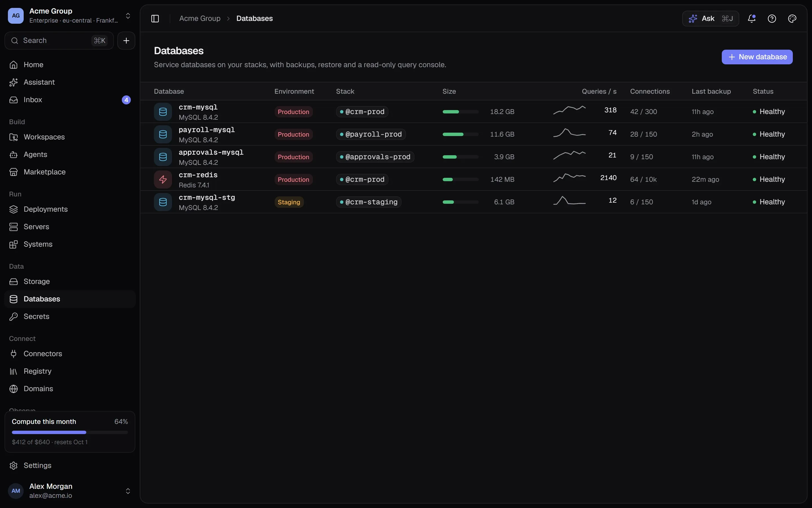812x508 pixels.
Task: Open Settings in sidebar
Action: point(70,465)
